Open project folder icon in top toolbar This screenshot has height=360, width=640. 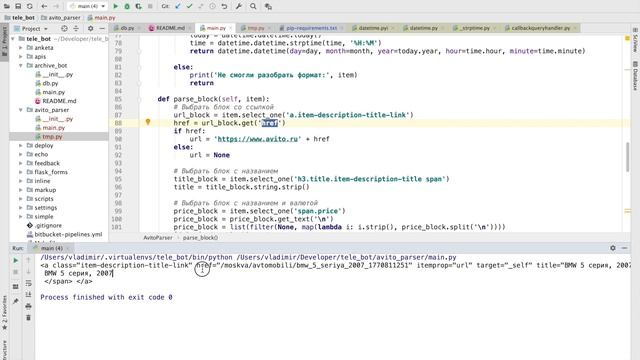tap(7, 7)
